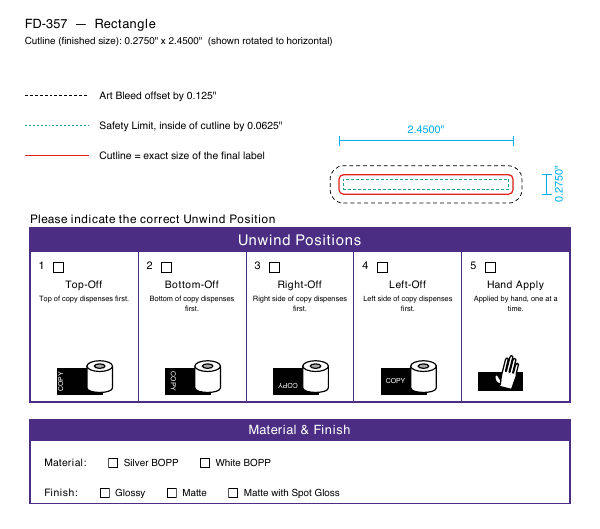Click the 'Finish:' label

tap(61, 493)
